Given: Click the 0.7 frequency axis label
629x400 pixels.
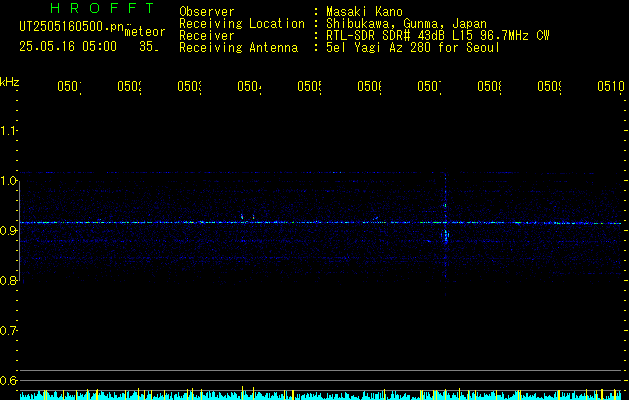Looking at the screenshot, I should click(x=8, y=331).
